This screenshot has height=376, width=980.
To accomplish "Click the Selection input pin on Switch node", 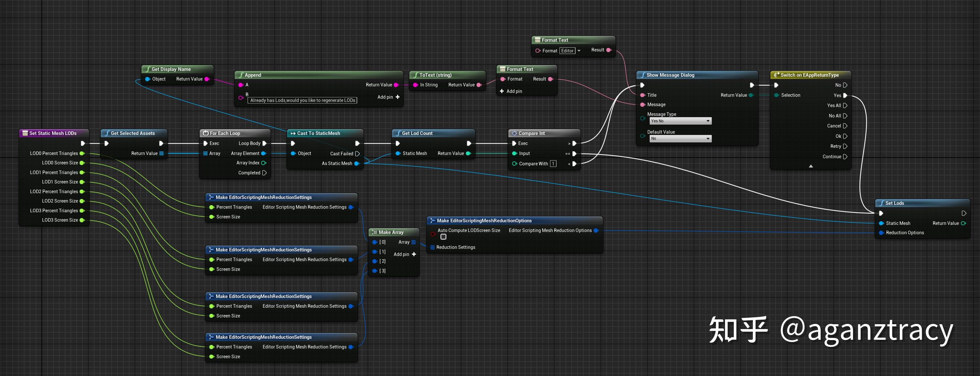I will click(x=776, y=95).
